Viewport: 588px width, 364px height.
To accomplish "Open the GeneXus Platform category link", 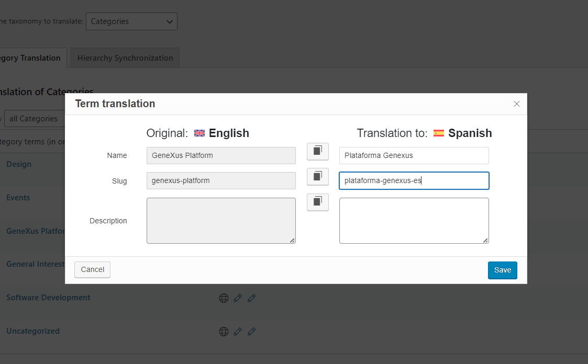I will click(x=36, y=231).
